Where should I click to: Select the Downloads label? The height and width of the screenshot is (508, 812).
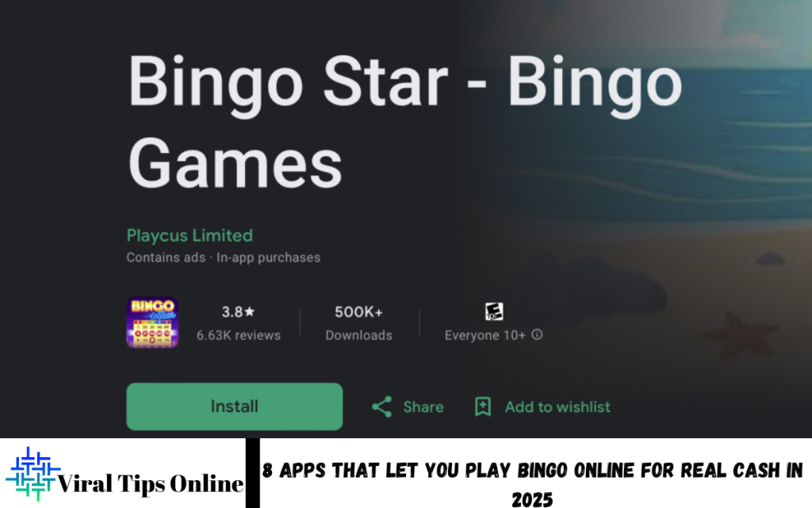(x=358, y=336)
